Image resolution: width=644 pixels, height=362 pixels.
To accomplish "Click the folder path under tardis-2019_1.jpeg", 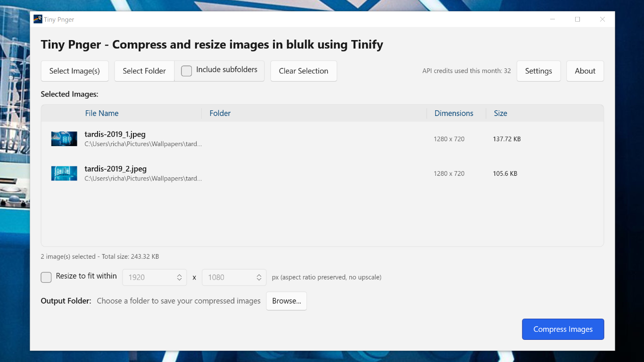I will pyautogui.click(x=143, y=144).
